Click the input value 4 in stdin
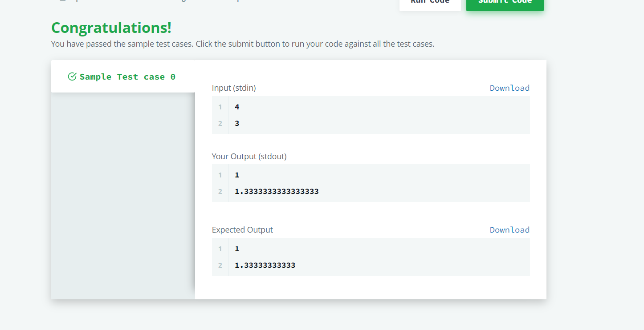 [237, 107]
